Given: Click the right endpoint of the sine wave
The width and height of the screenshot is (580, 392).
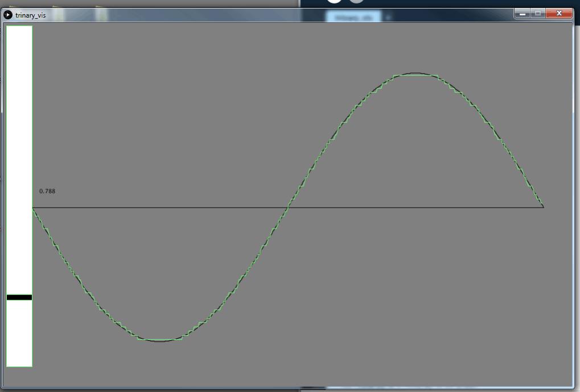Looking at the screenshot, I should [543, 207].
